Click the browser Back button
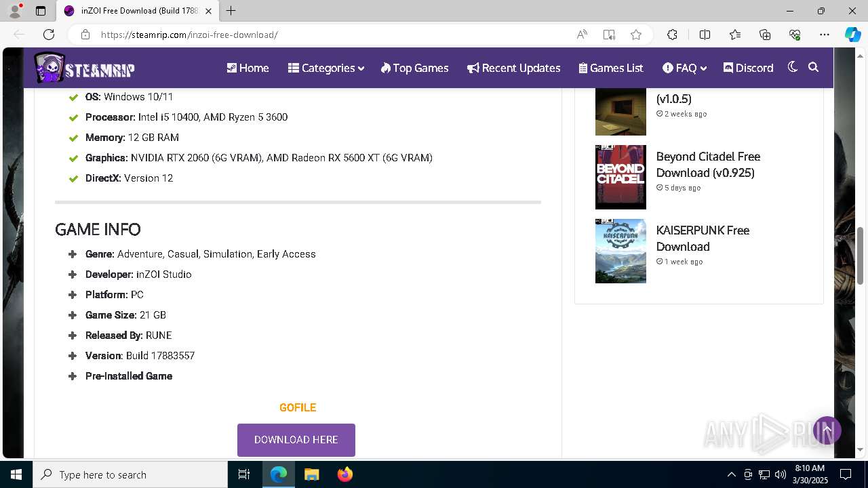Viewport: 868px width, 488px height. [19, 35]
